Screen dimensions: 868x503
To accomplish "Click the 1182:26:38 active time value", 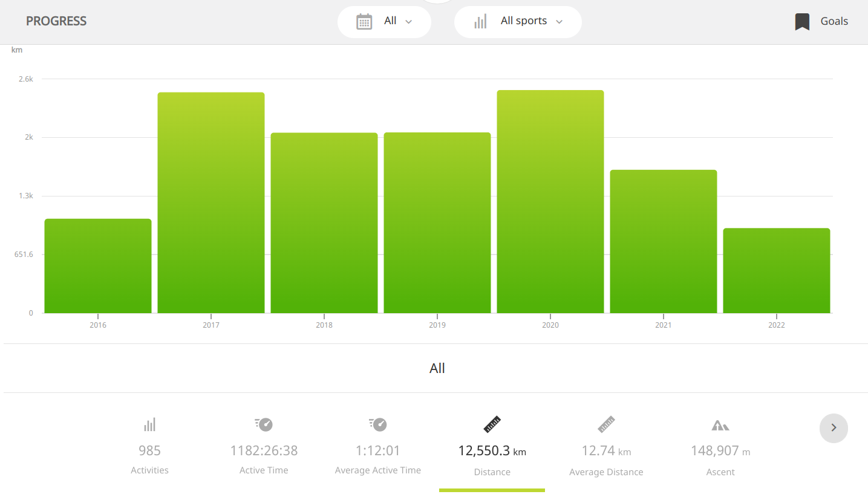I will pos(264,450).
